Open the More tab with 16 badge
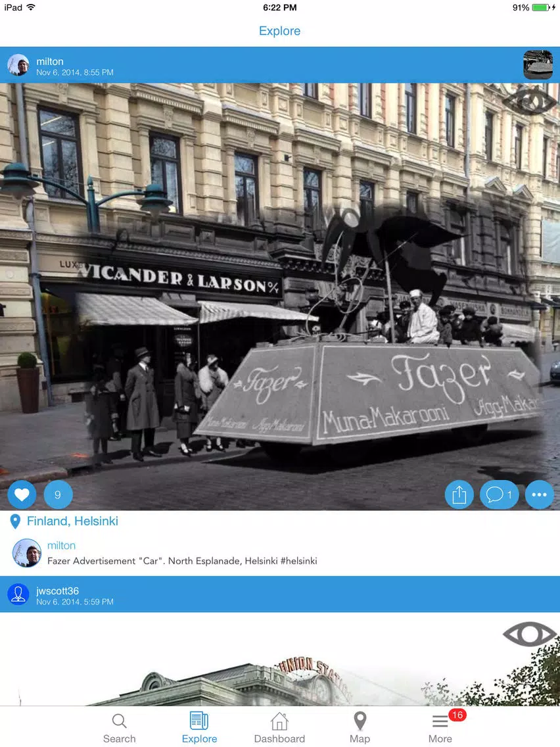The image size is (560, 747). tap(440, 728)
